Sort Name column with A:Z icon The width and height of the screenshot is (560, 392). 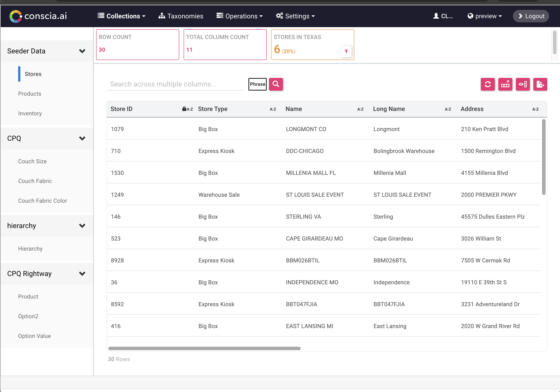pyautogui.click(x=360, y=109)
